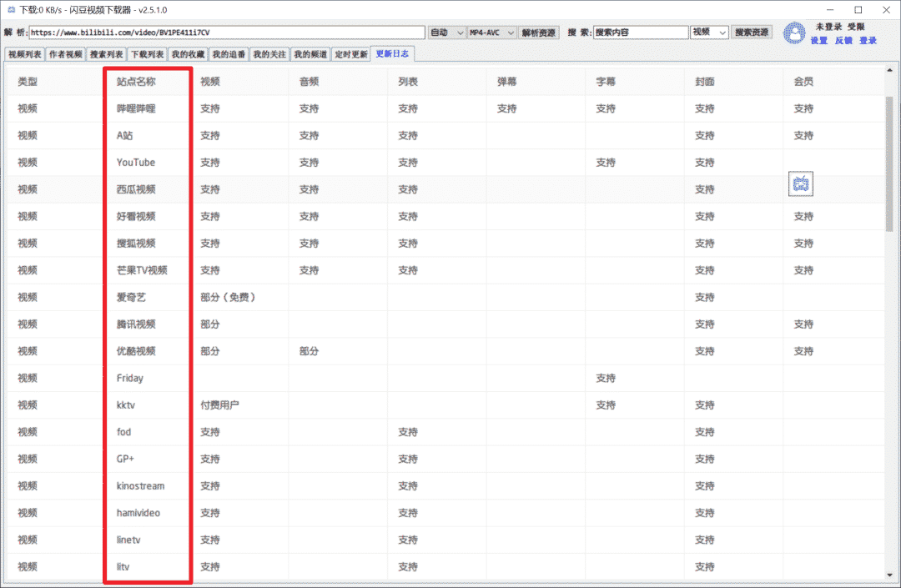
Task: Click the 会员 column header
Action: tap(803, 82)
